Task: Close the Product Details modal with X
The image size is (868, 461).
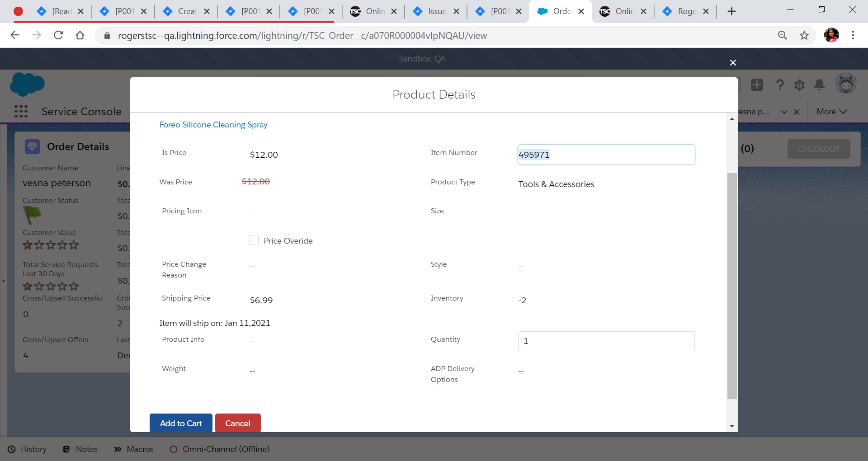Action: pyautogui.click(x=733, y=62)
